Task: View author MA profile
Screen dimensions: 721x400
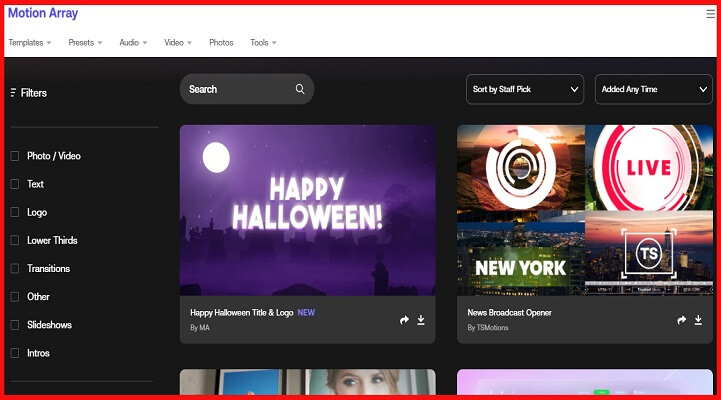Action: tap(200, 328)
